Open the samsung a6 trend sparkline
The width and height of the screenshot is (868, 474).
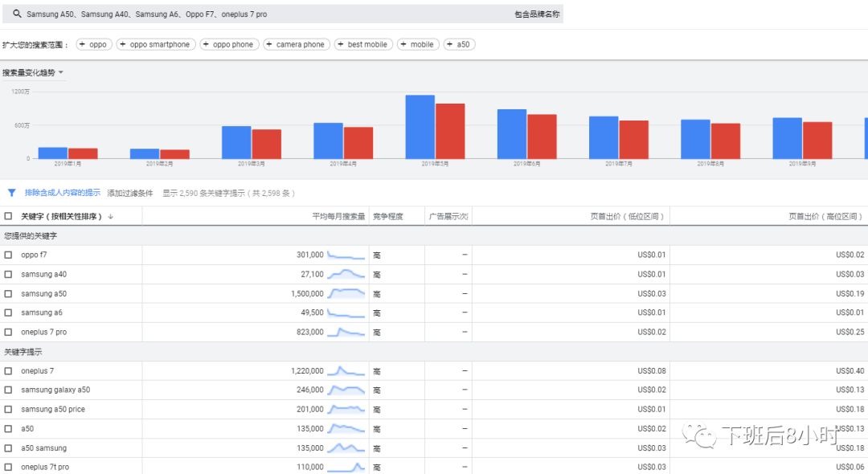click(x=346, y=313)
